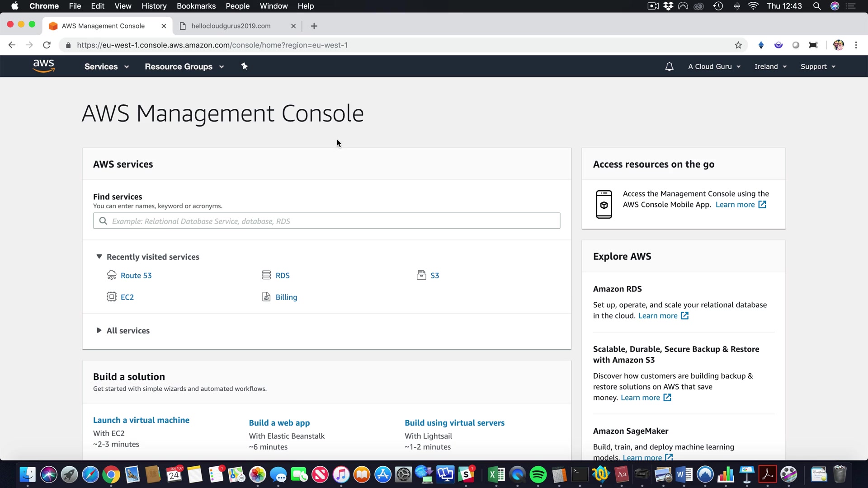This screenshot has width=868, height=488.
Task: Bookmark page with the star icon
Action: click(x=738, y=45)
